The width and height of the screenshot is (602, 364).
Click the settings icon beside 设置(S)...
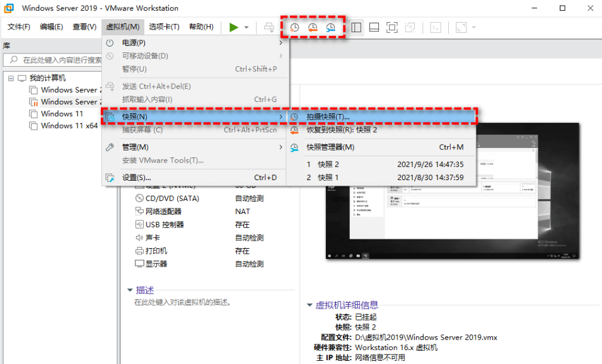click(x=110, y=178)
